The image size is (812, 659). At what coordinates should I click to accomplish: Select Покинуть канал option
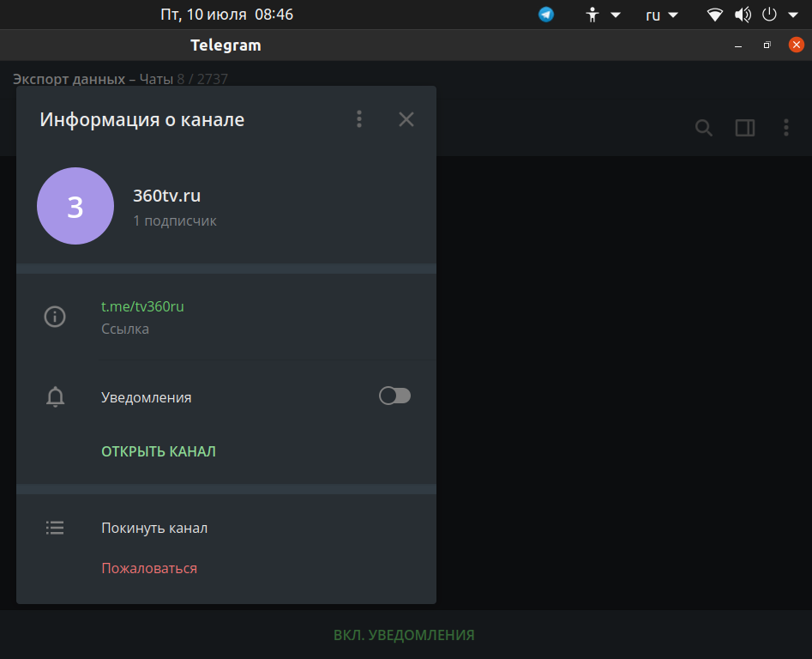[x=154, y=528]
